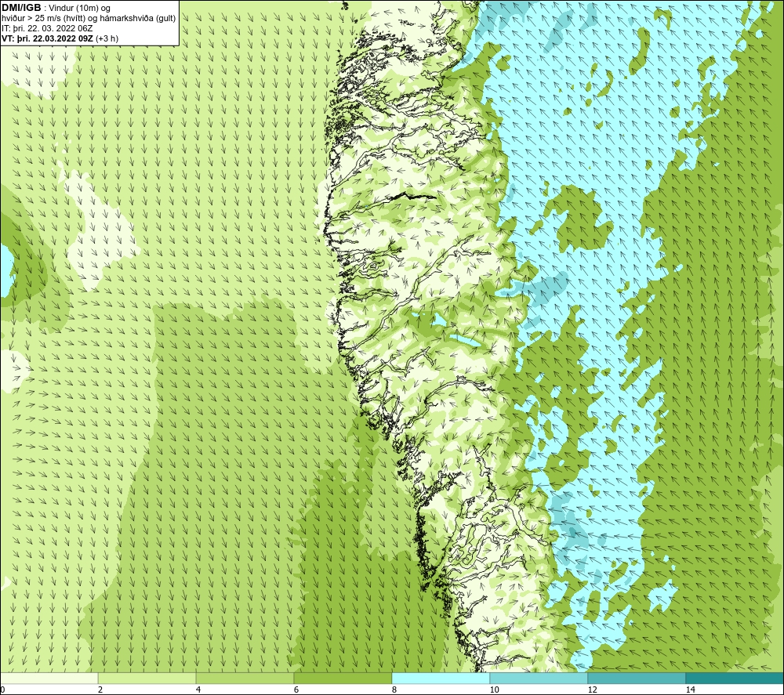Viewport: 784px width, 695px height.
Task: Click the 'IT: þri. 22. 03. 2022 06Z' line
Action: (x=47, y=28)
